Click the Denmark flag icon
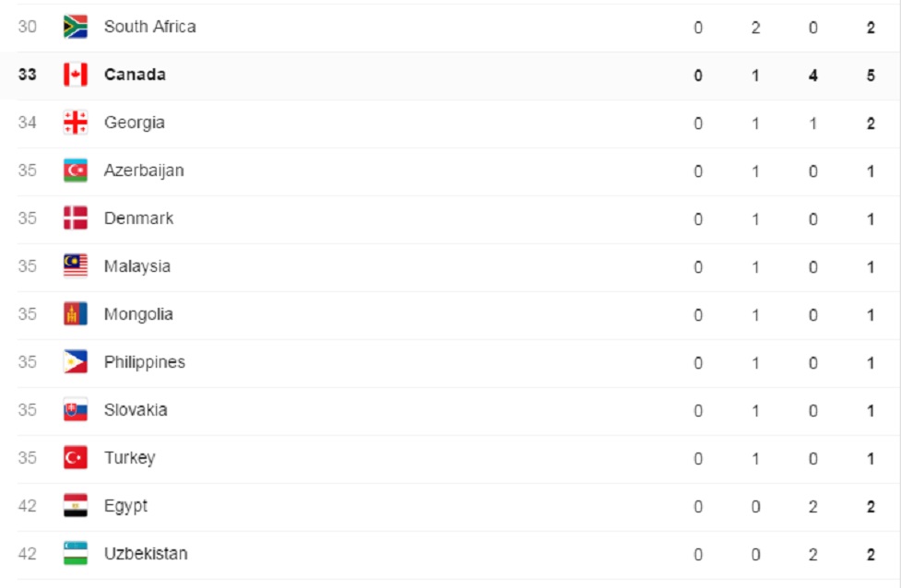The image size is (901, 588). [76, 218]
